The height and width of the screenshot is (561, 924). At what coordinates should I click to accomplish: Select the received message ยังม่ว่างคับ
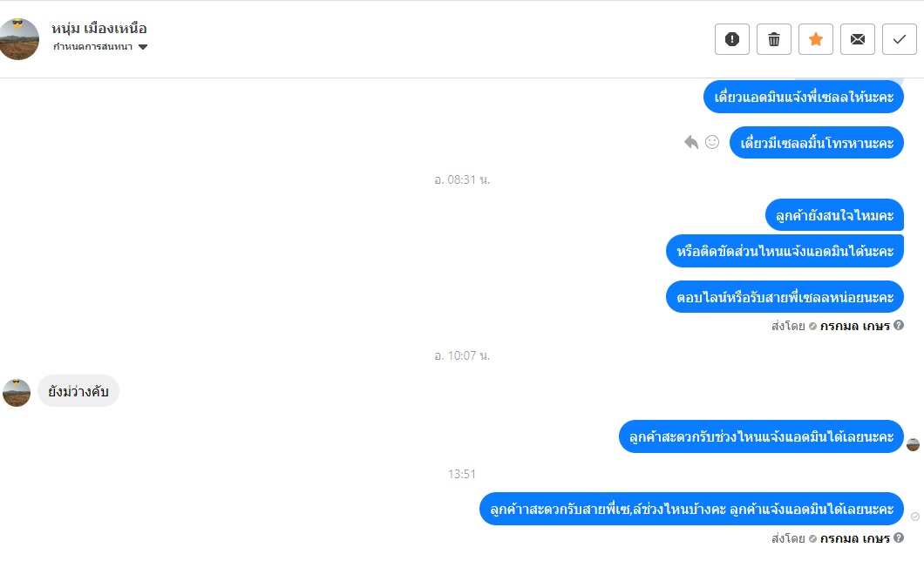[78, 391]
